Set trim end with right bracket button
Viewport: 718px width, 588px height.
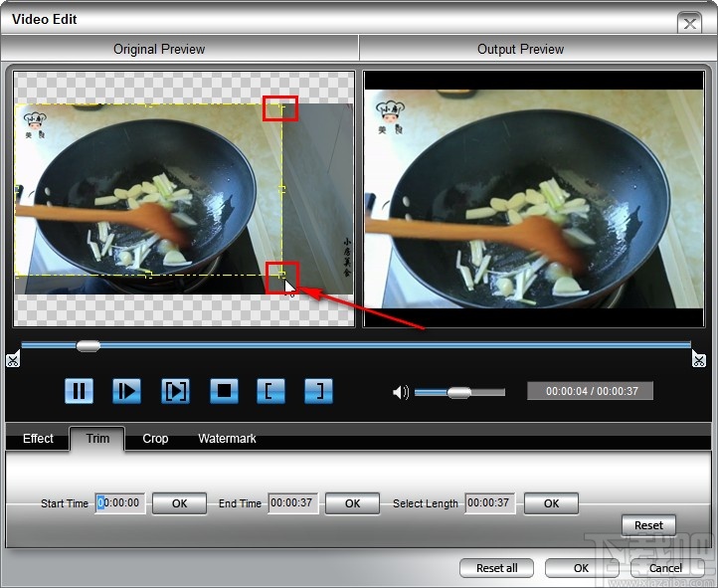[318, 391]
